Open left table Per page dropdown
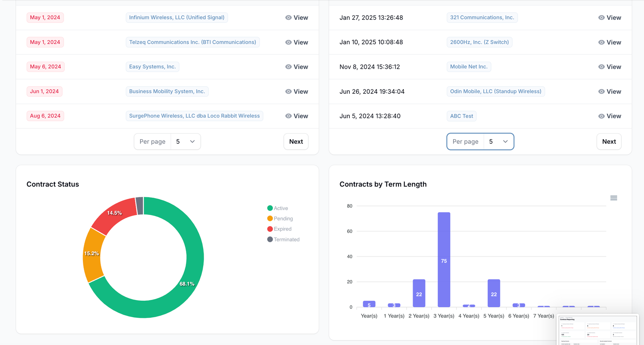This screenshot has width=644, height=345. tap(186, 142)
